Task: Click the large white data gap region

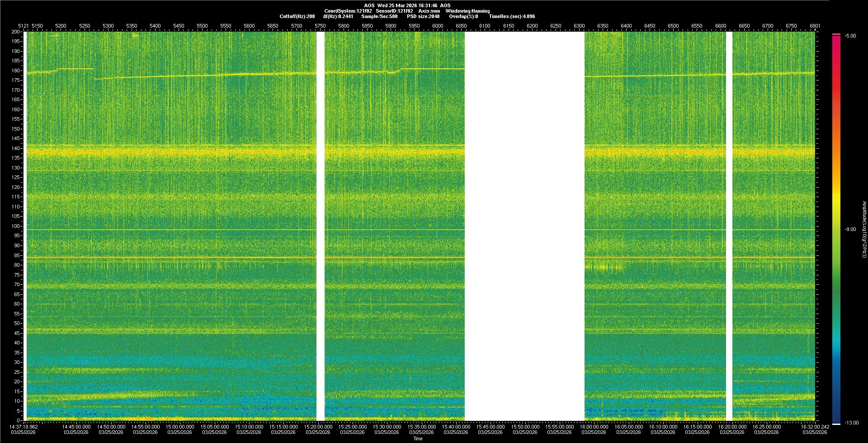Action: coord(524,226)
